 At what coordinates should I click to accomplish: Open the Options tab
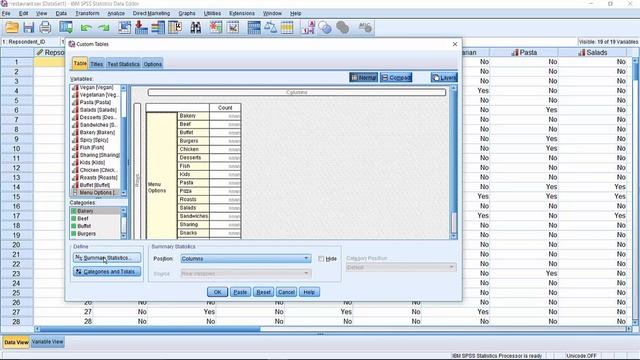point(153,64)
